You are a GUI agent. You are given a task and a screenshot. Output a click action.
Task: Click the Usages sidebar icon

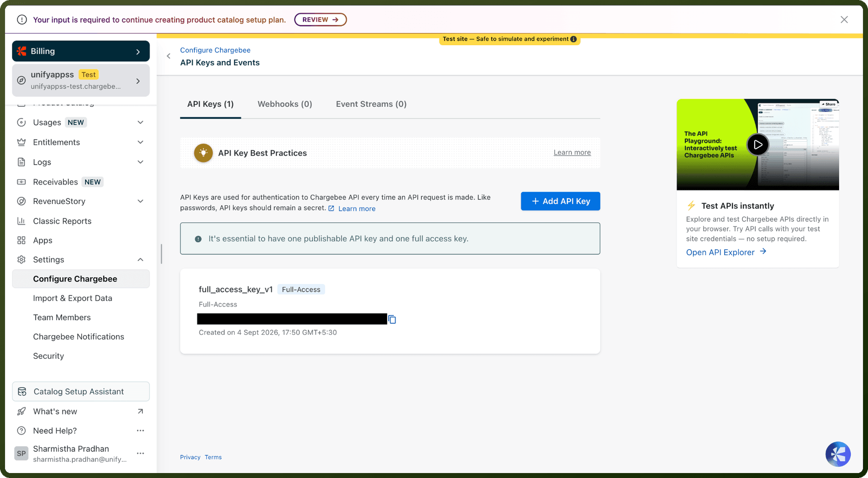(x=21, y=123)
